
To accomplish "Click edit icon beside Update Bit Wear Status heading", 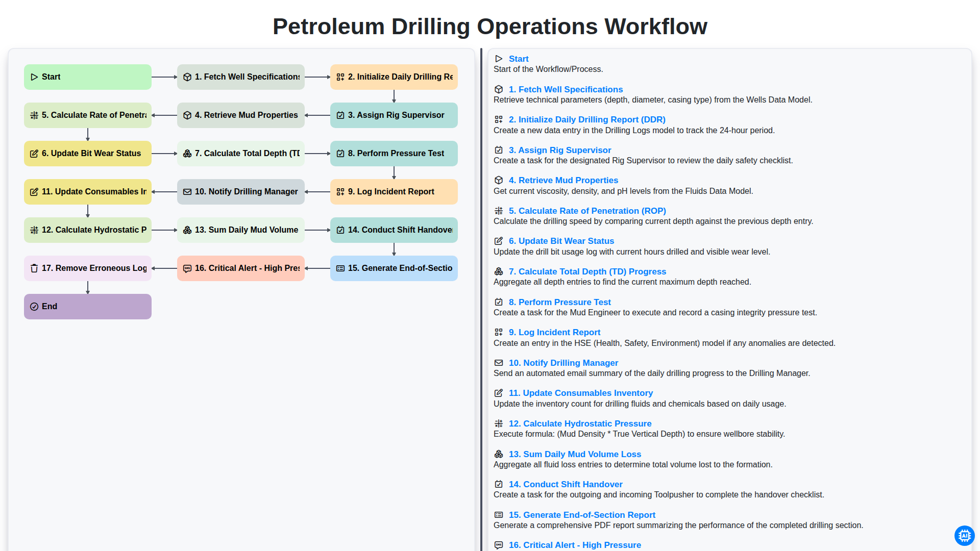I will [499, 241].
